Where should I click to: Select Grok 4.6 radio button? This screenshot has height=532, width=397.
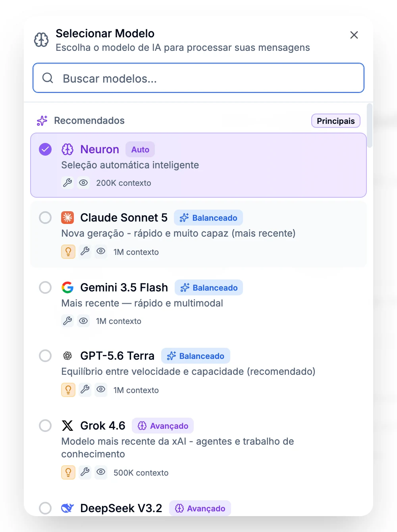[45, 426]
